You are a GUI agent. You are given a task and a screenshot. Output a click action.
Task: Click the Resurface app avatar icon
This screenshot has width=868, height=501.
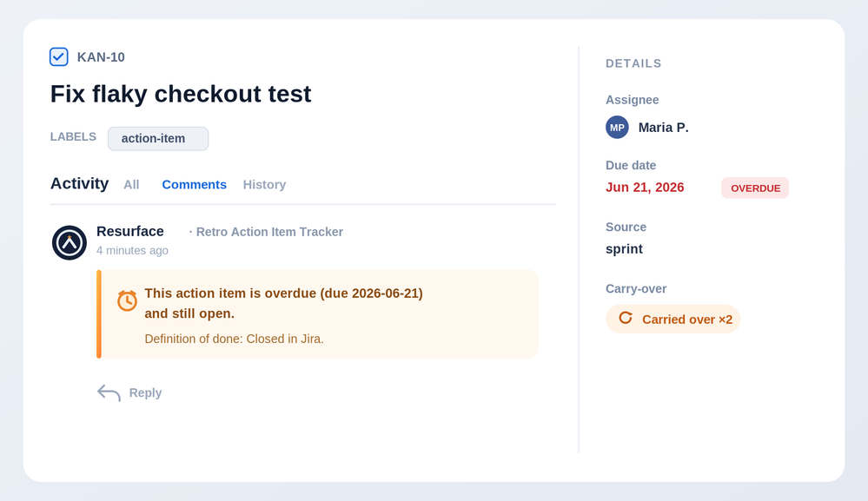(70, 243)
